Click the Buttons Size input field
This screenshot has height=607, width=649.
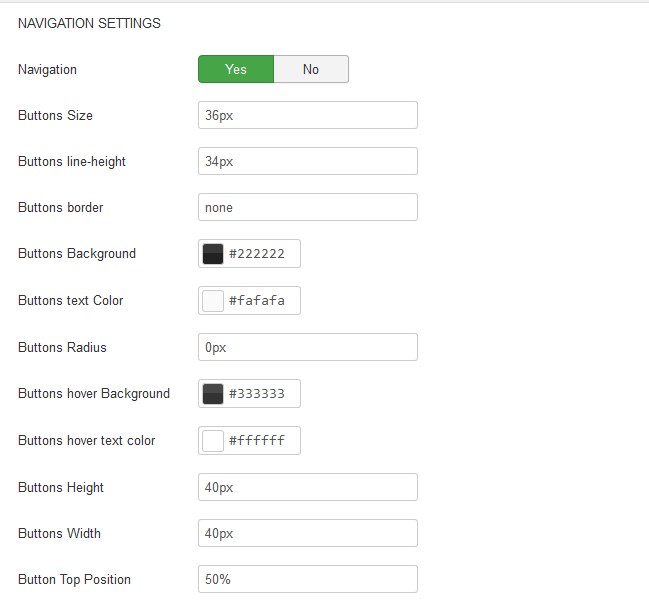(308, 115)
